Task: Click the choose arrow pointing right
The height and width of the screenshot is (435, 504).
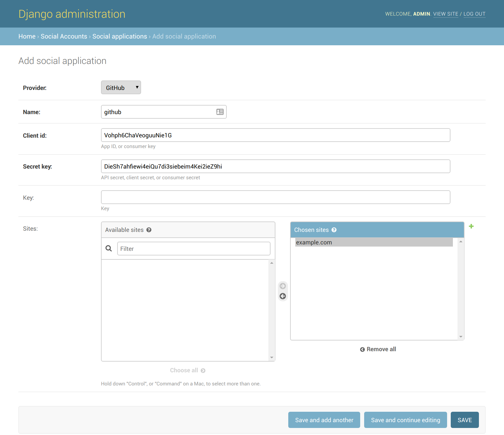Action: click(x=283, y=286)
